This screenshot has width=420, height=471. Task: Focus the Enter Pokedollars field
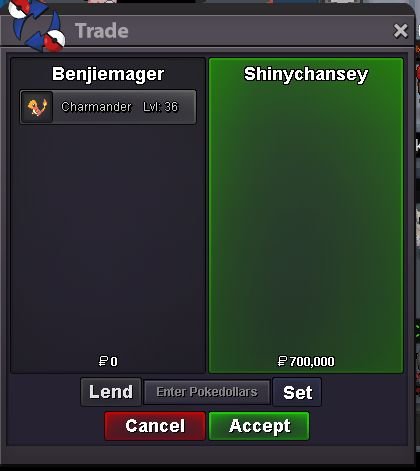pos(207,392)
